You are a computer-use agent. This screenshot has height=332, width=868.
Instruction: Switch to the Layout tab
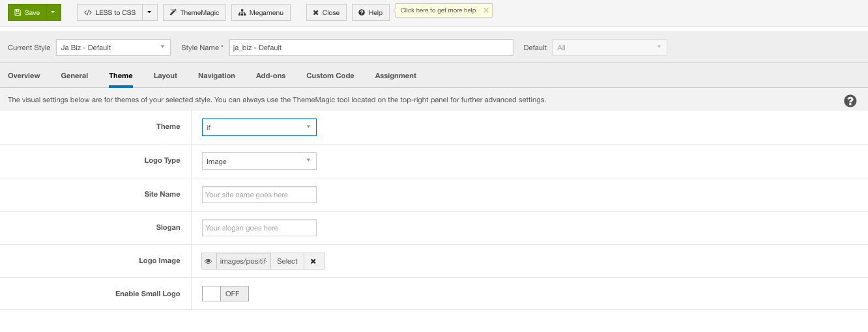pyautogui.click(x=166, y=76)
